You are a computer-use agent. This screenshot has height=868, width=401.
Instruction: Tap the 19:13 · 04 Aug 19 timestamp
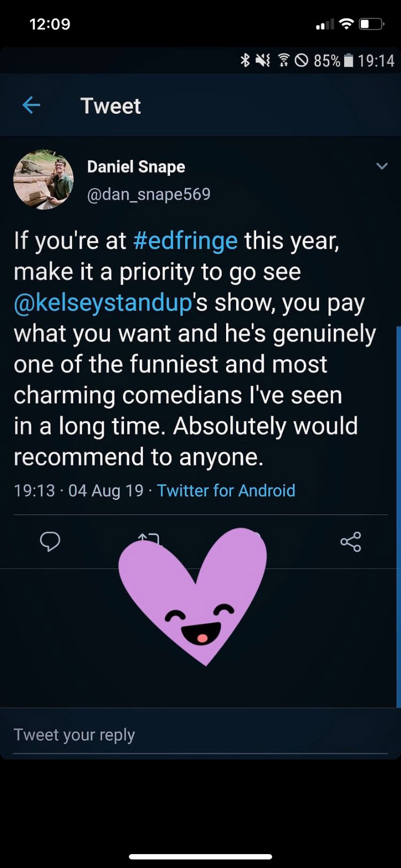(x=79, y=491)
